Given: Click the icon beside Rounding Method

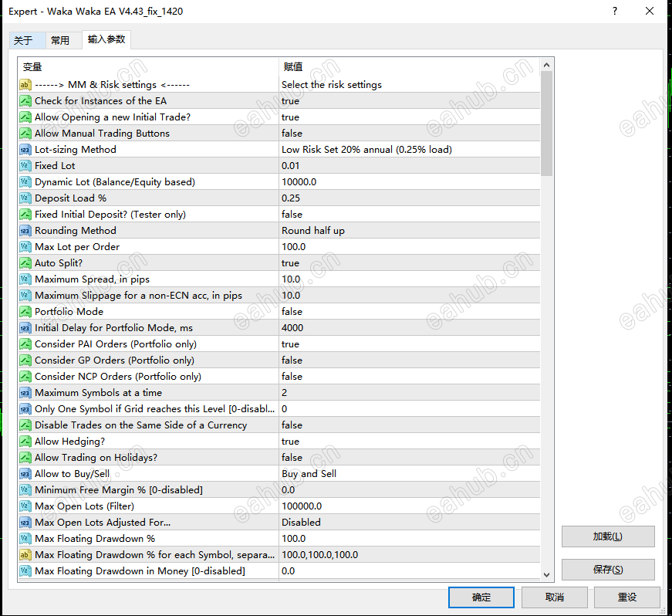Looking at the screenshot, I should click(x=25, y=231).
